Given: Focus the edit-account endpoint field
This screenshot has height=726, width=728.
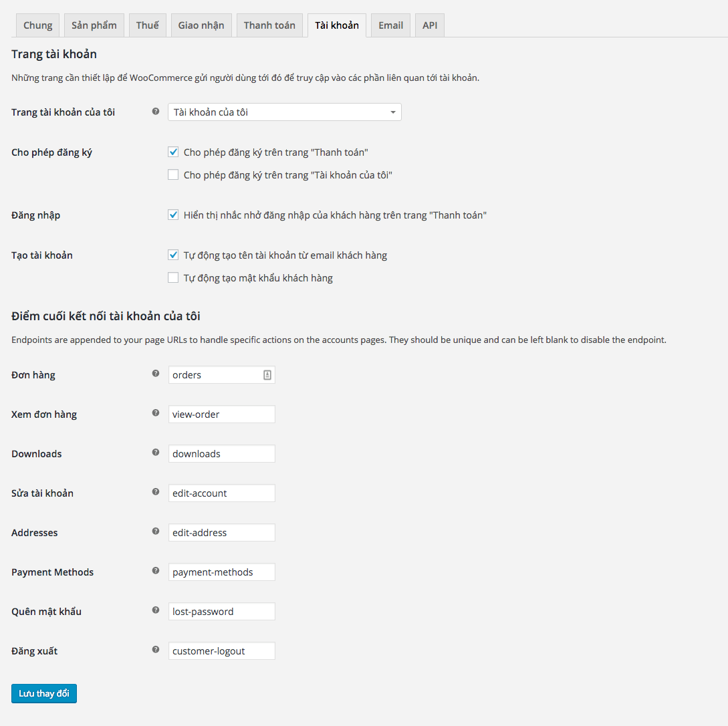Looking at the screenshot, I should (222, 493).
